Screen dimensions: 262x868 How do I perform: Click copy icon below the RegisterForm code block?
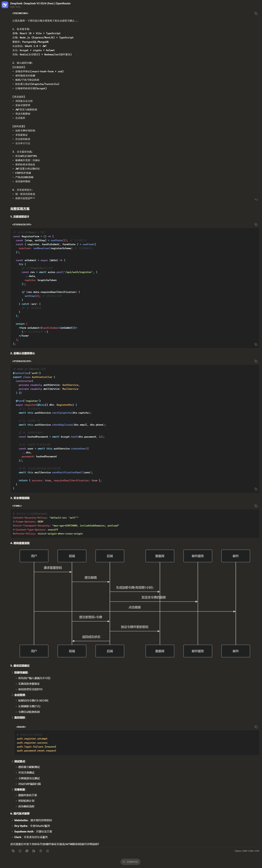[x=256, y=344]
